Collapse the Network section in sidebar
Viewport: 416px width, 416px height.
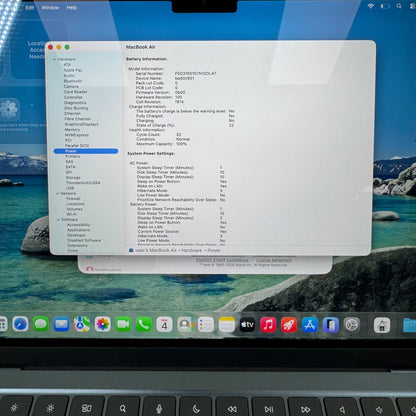pos(58,193)
